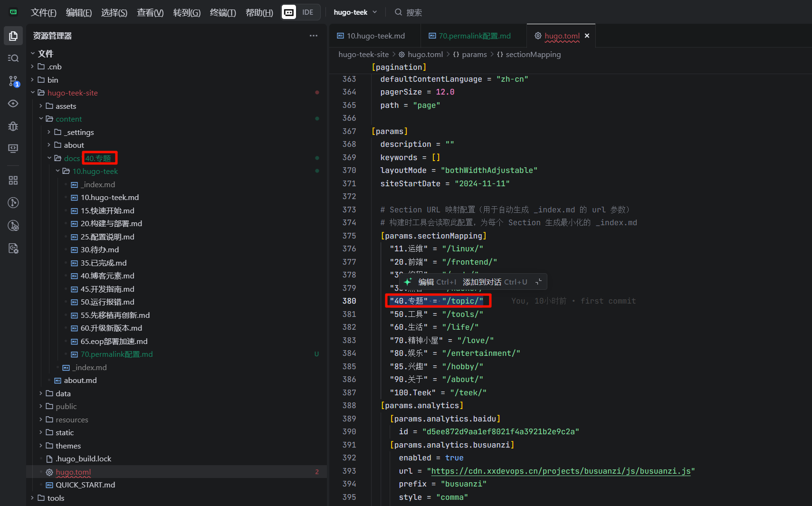
Task: Open Source Control icon with badge
Action: (13, 81)
